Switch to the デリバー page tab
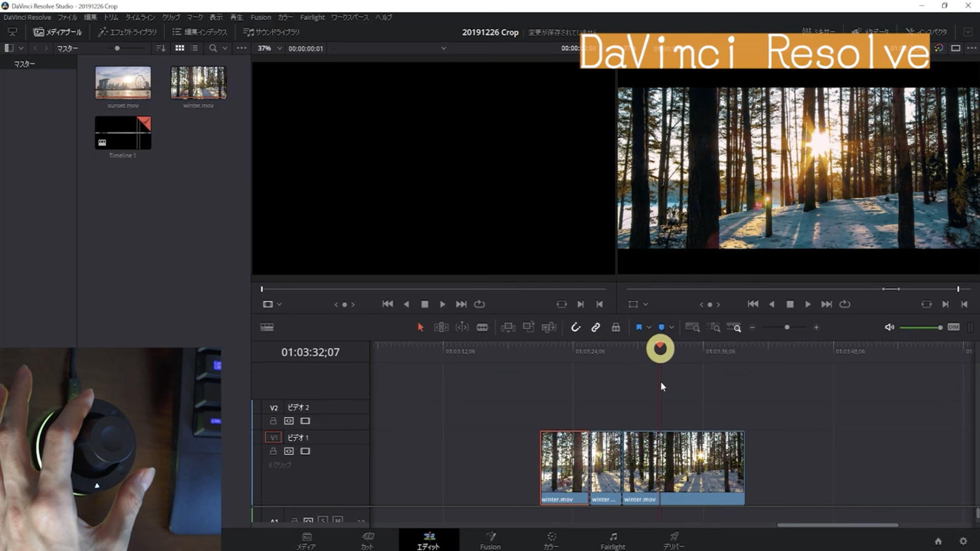This screenshot has width=980, height=551. pos(674,541)
